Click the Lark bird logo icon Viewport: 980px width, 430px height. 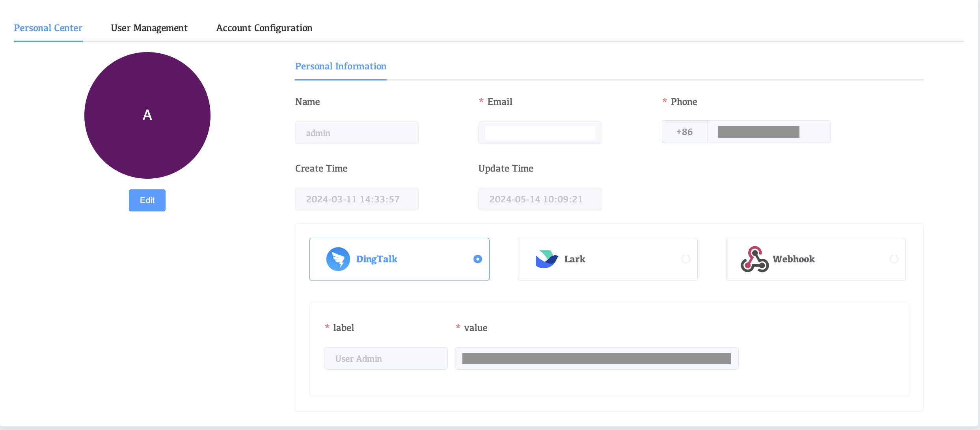coord(546,259)
